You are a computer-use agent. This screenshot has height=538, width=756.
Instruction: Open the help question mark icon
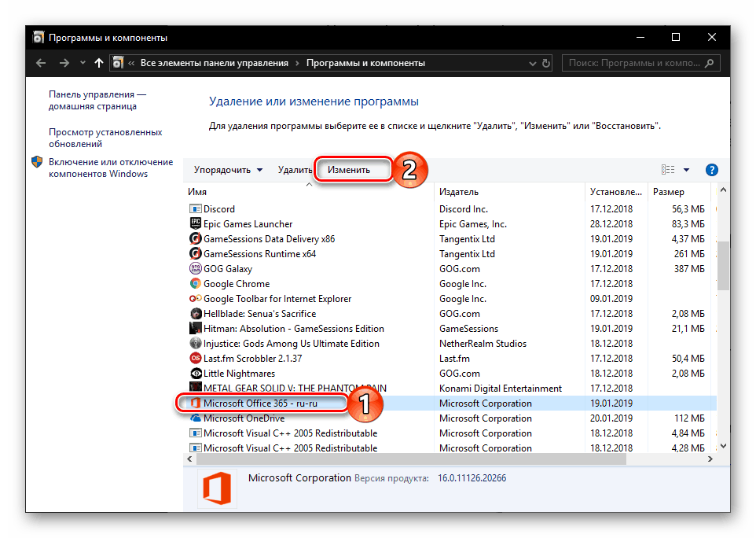pos(712,170)
